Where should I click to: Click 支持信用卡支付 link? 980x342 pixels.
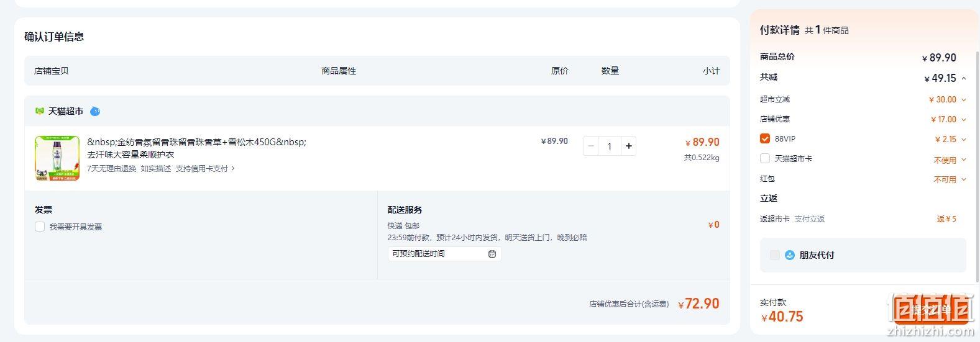tap(202, 169)
